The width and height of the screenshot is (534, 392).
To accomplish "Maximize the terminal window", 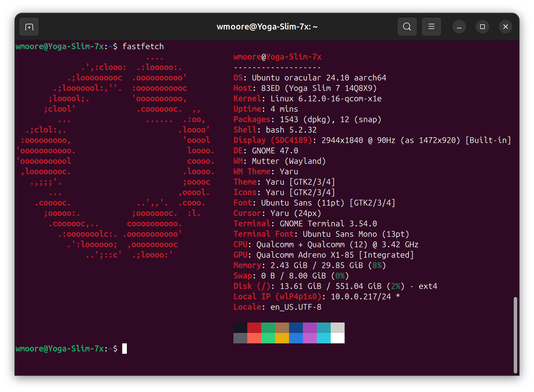I will pyautogui.click(x=482, y=27).
